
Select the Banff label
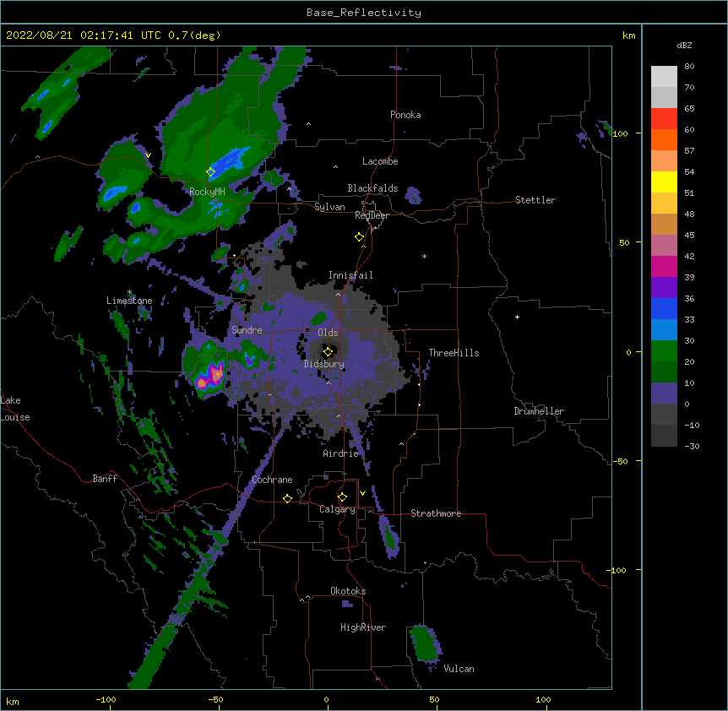click(x=105, y=479)
